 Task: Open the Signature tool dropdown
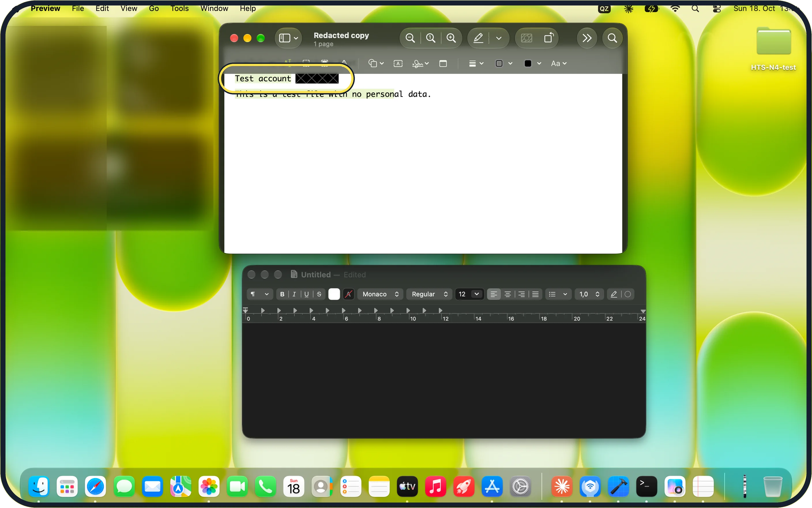click(420, 63)
